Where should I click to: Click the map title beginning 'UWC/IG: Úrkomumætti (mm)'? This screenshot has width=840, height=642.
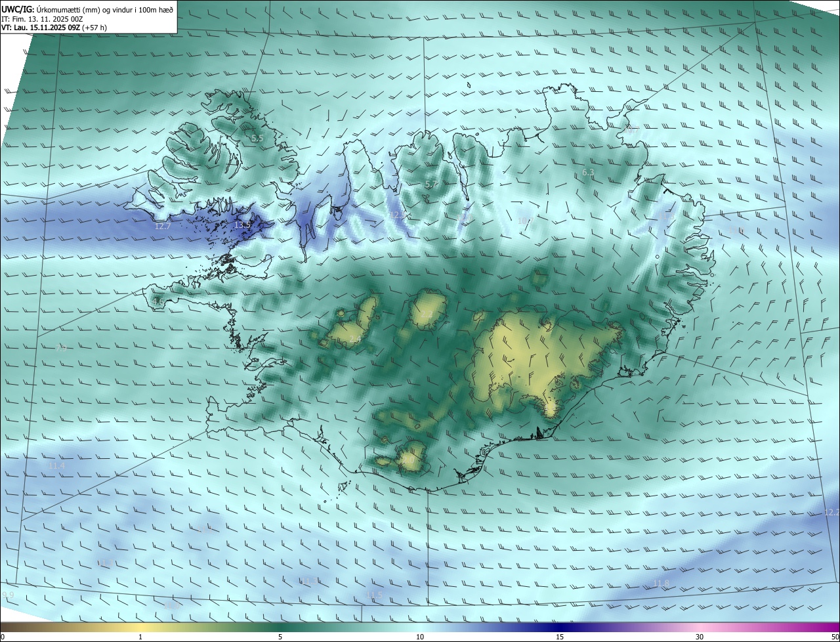pyautogui.click(x=87, y=9)
